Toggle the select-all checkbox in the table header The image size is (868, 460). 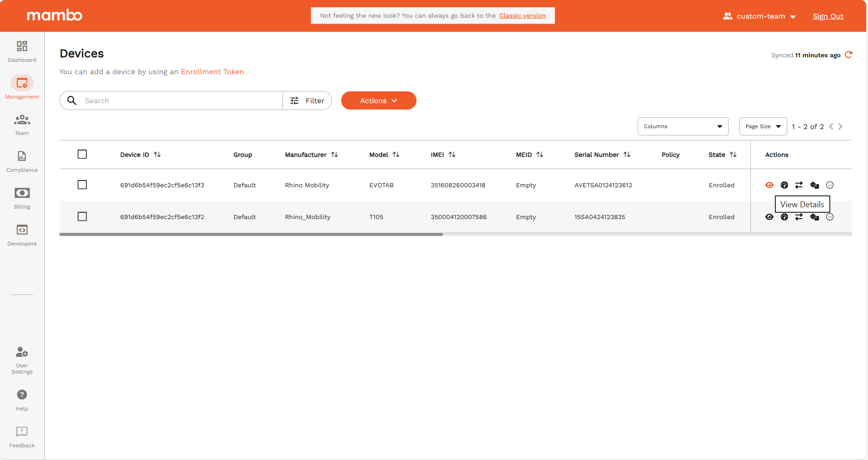[x=82, y=155]
